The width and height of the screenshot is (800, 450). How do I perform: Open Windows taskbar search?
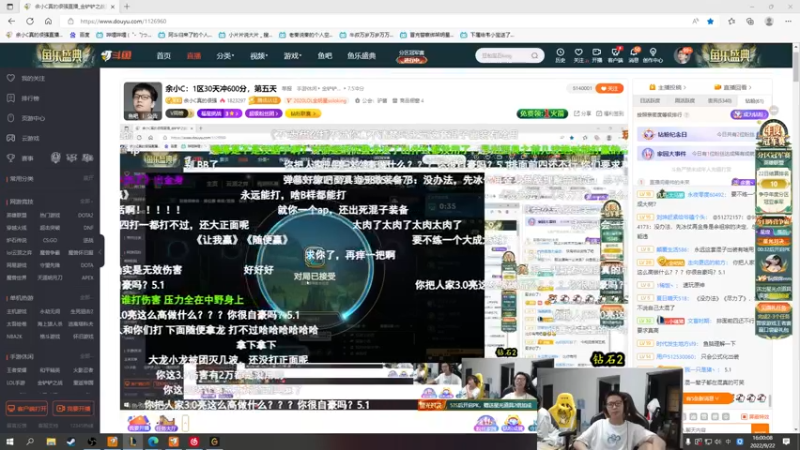30,441
